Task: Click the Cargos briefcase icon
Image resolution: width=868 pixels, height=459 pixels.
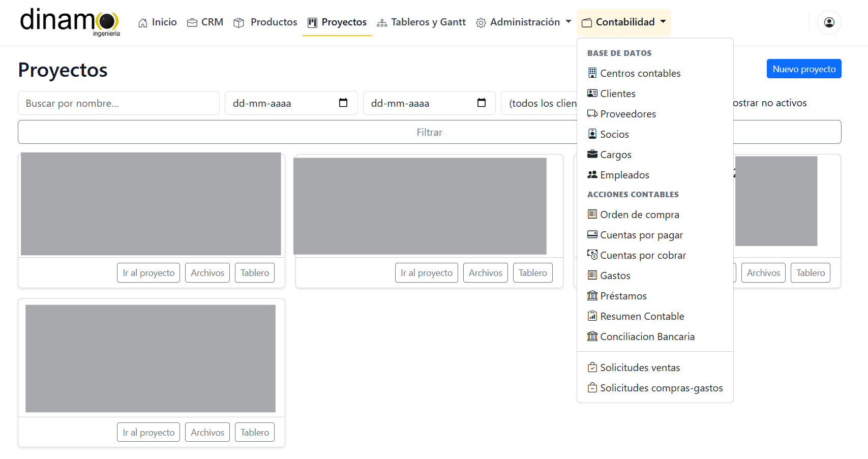Action: (x=592, y=154)
